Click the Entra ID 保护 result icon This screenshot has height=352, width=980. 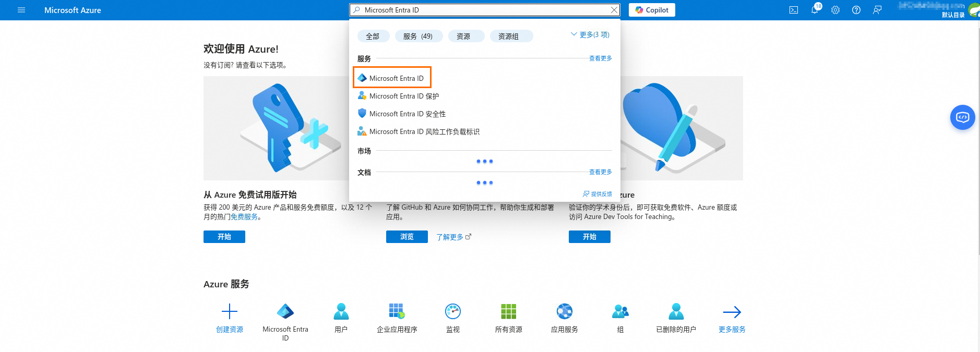click(362, 96)
